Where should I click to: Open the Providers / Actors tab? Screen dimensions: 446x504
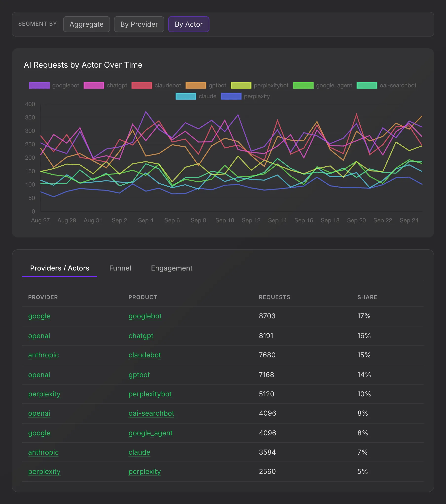click(x=60, y=268)
